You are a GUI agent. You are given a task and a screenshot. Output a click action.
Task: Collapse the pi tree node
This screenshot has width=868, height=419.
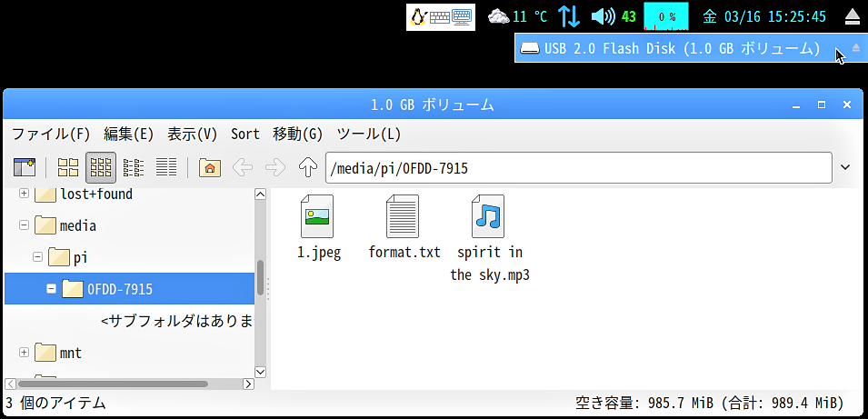coord(37,257)
